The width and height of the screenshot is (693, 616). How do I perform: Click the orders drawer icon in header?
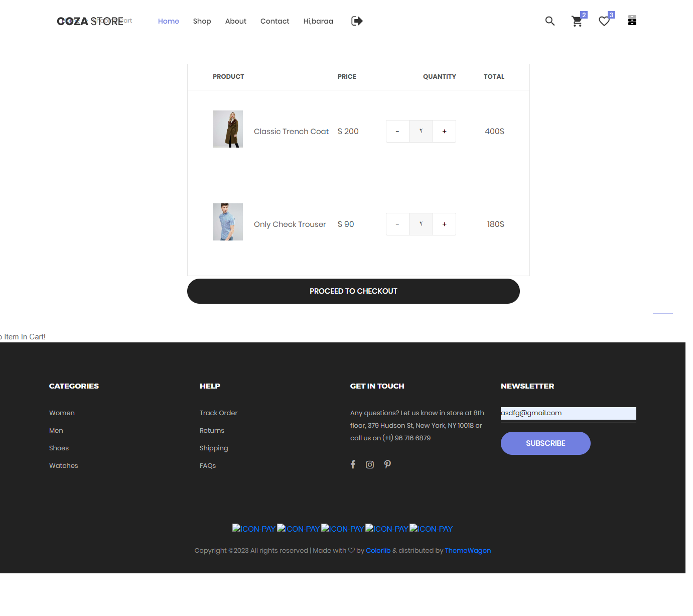[632, 21]
